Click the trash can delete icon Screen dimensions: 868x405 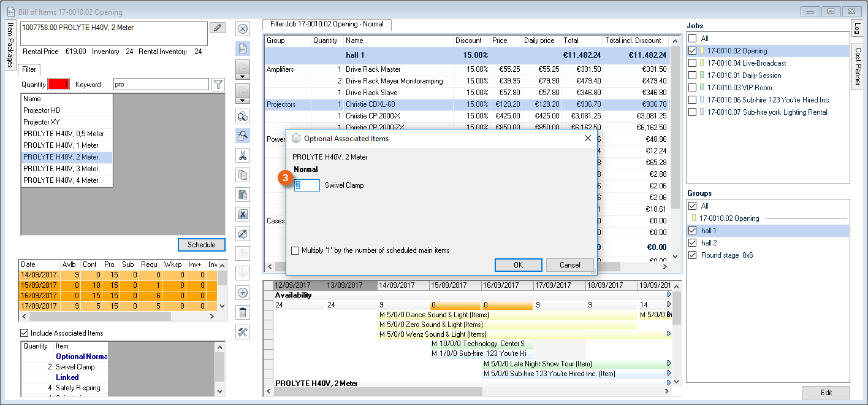pos(243,312)
